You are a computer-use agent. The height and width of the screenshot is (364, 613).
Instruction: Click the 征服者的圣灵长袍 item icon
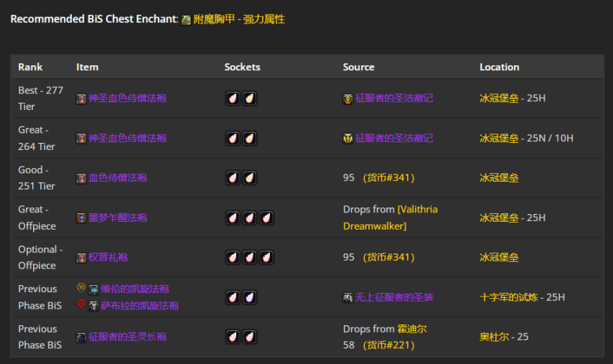[x=81, y=337]
